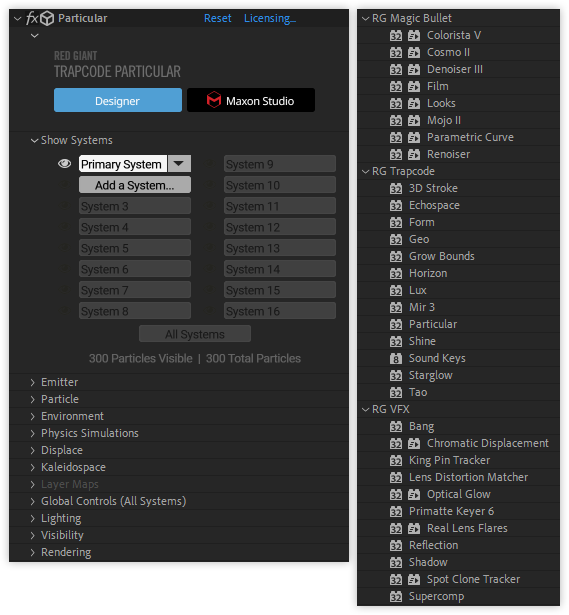Expand the Visibility section
The width and height of the screenshot is (569, 615).
(x=33, y=535)
